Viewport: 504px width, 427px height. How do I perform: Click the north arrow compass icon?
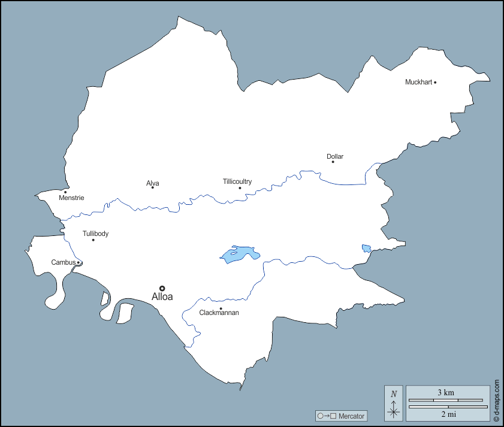pyautogui.click(x=394, y=403)
